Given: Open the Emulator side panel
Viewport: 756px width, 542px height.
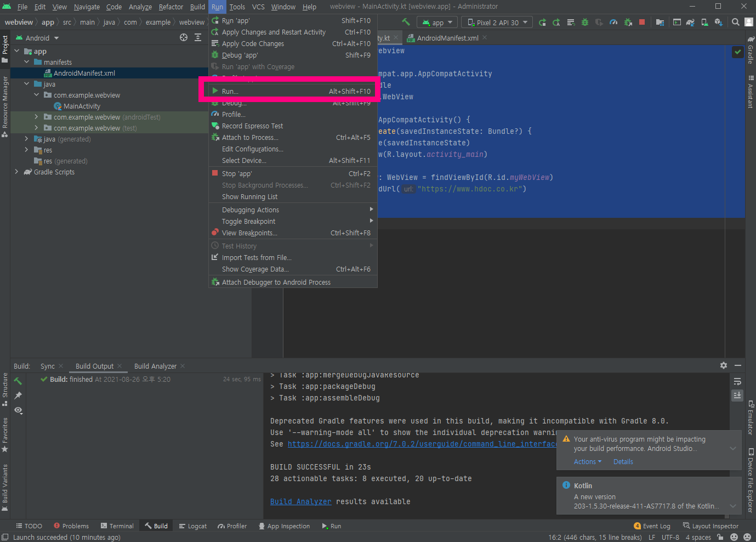Looking at the screenshot, I should tap(751, 418).
